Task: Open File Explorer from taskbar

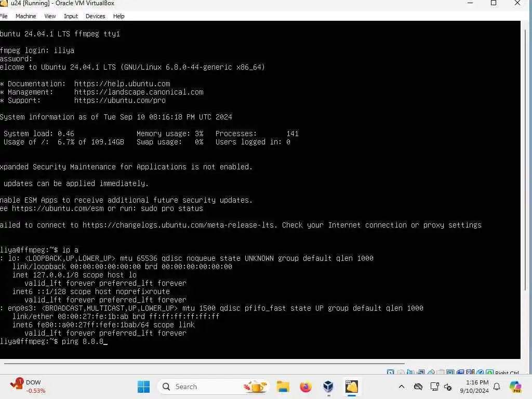Action: (283, 387)
